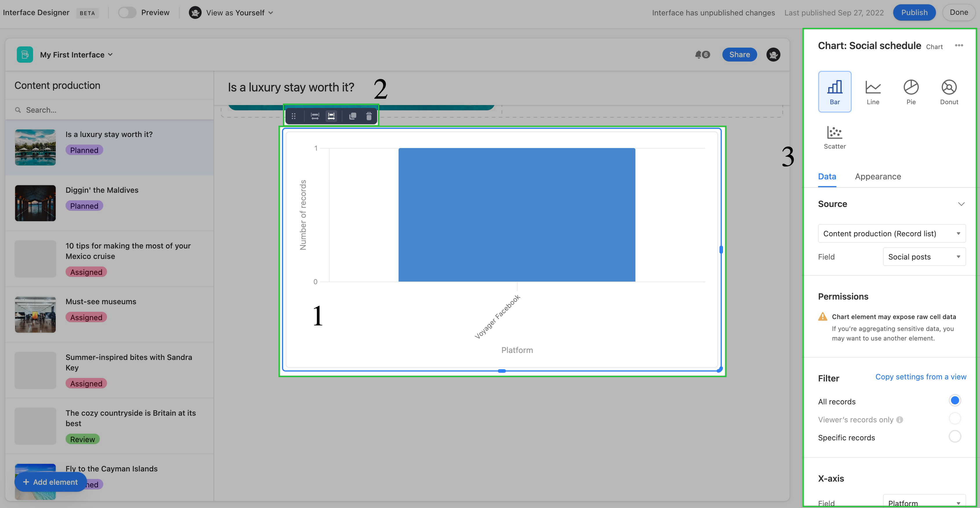The height and width of the screenshot is (508, 980).
Task: Select the Specific records radio button
Action: pos(954,437)
